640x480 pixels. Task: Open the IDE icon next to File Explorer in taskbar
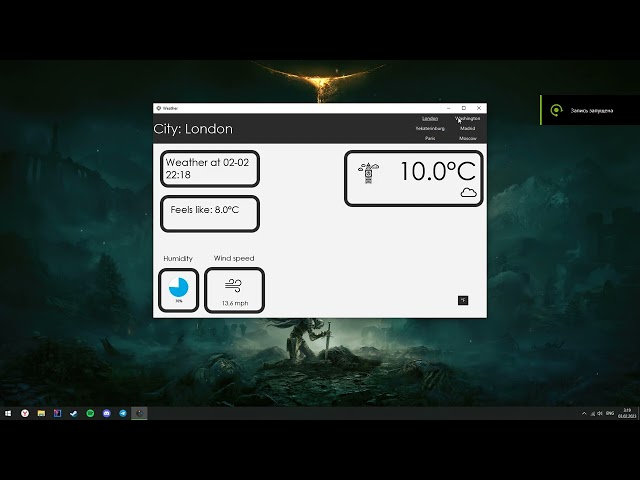click(x=58, y=413)
